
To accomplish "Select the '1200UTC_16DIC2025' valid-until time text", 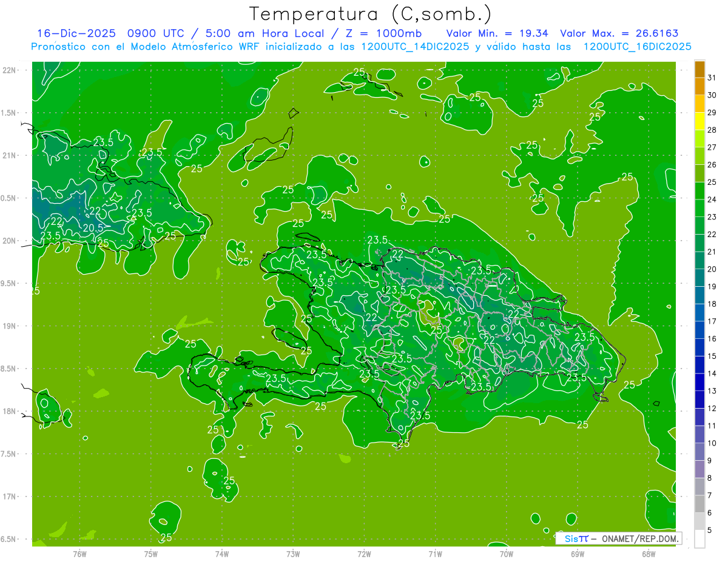I will tap(637, 47).
